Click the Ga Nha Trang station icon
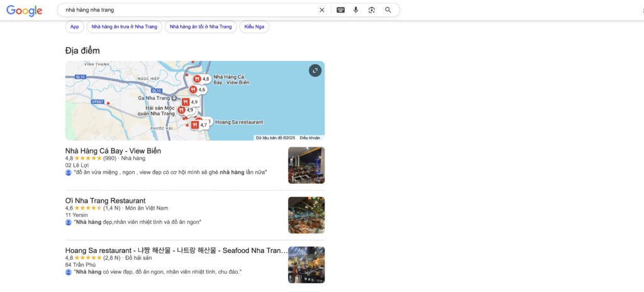 pos(174,98)
